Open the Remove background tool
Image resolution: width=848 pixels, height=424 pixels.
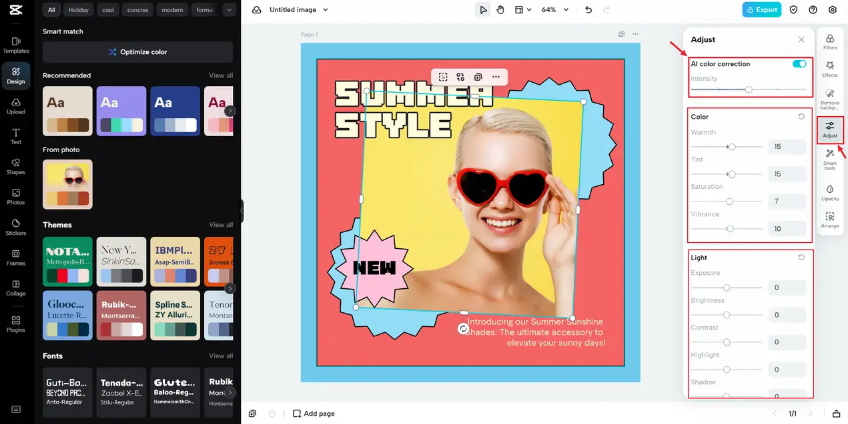tap(830, 100)
